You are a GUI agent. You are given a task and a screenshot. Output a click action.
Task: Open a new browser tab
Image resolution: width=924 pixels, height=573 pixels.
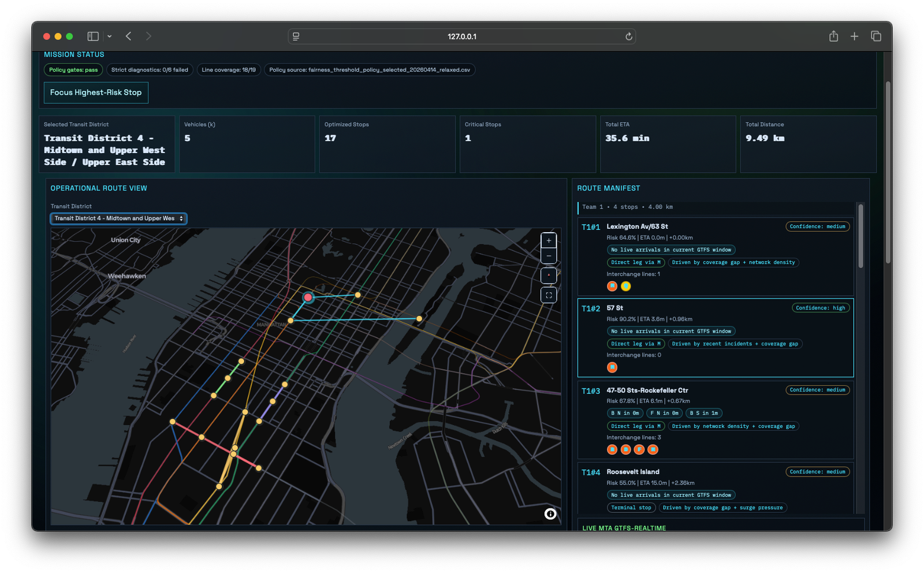pos(854,36)
